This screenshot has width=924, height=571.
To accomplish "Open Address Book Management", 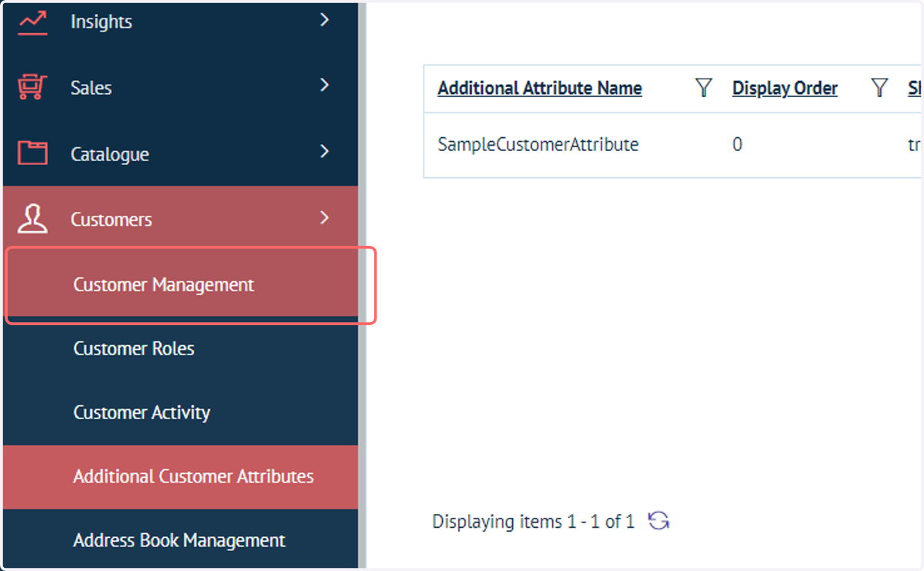I will (180, 539).
